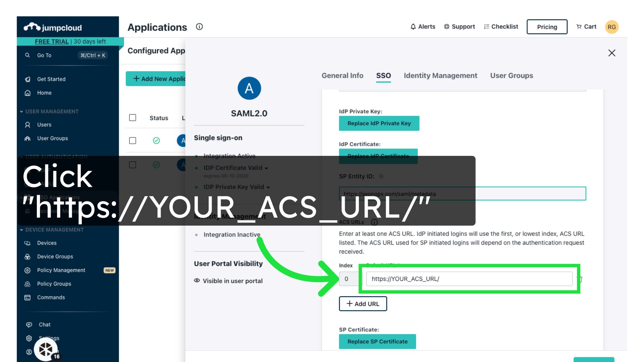Click the Alerts bell icon
This screenshot has width=644, height=362.
point(413,26)
